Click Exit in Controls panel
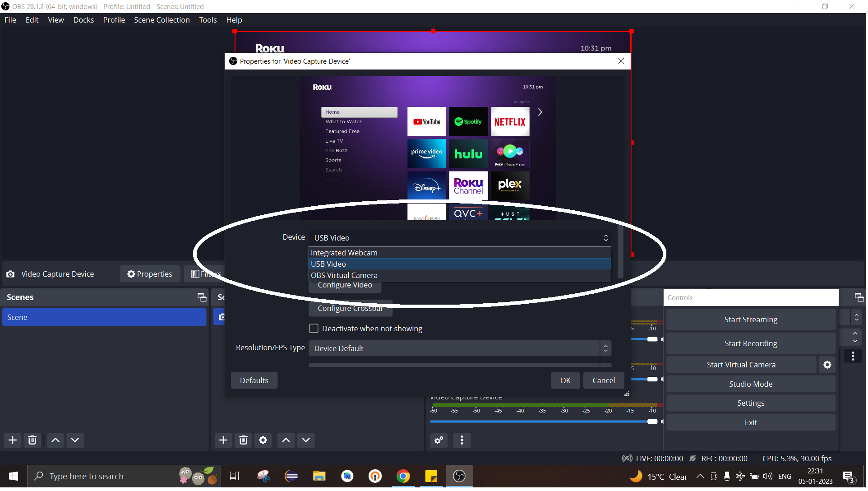The width and height of the screenshot is (868, 491). (x=752, y=423)
